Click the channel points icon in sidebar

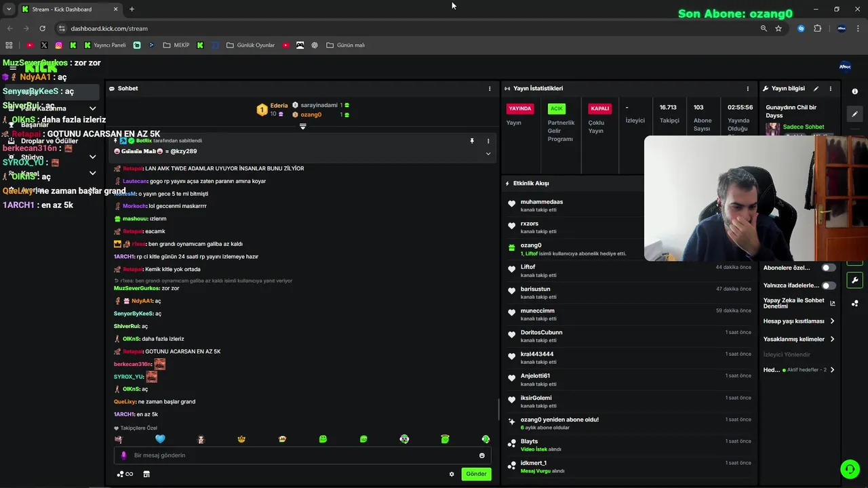tap(854, 303)
